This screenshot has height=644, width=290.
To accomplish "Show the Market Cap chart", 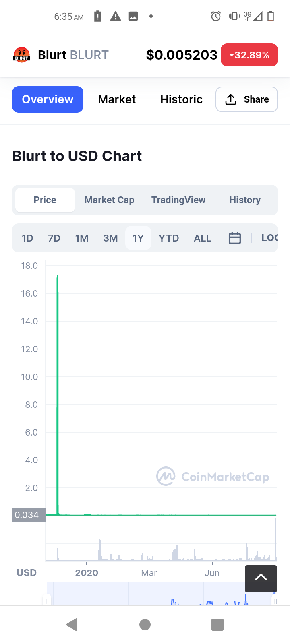I will (x=109, y=200).
